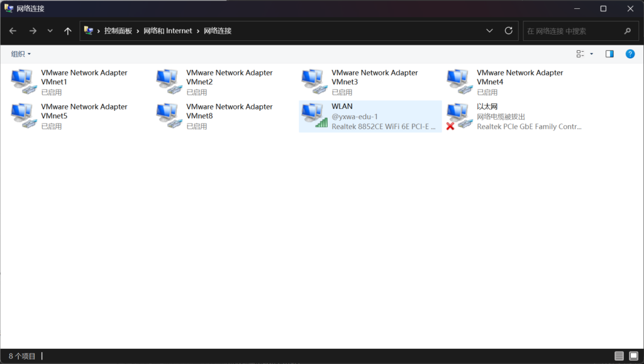Viewport: 644px width, 364px height.
Task: Expand the change view options dropdown arrow
Action: (x=591, y=54)
